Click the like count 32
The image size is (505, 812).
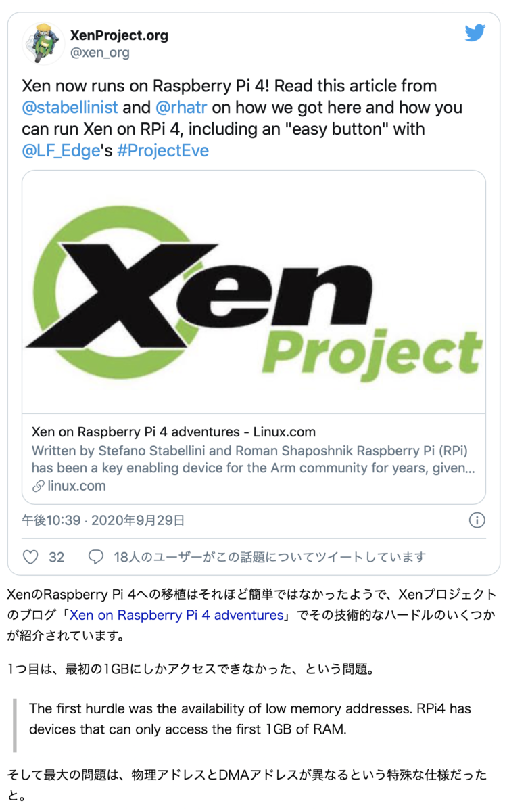57,557
